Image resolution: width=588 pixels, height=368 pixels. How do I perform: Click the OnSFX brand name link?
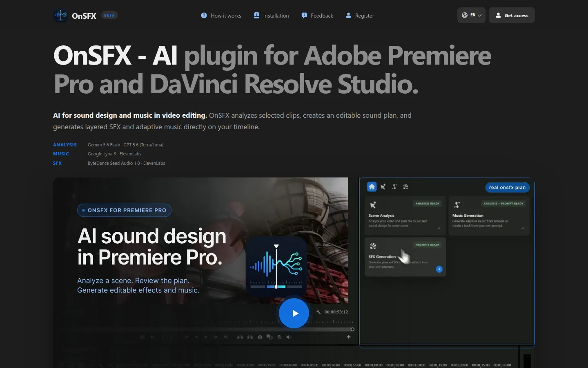[x=84, y=16]
